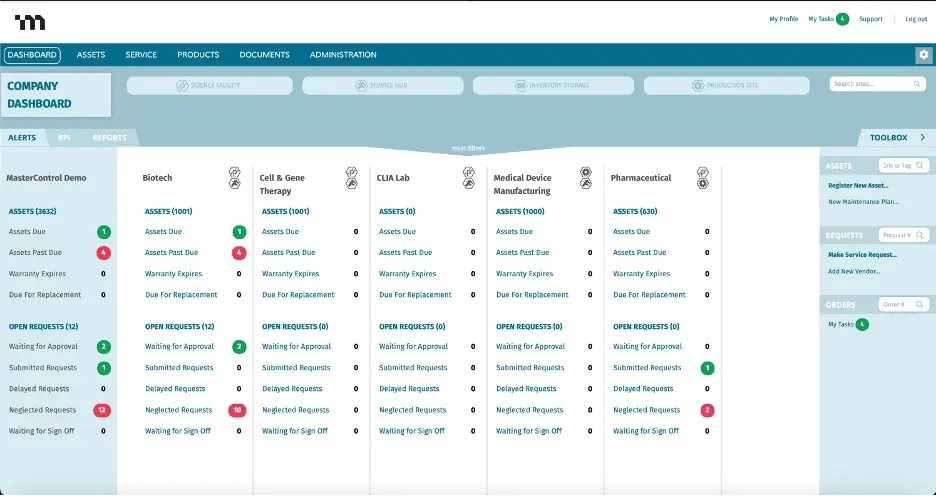The width and height of the screenshot is (936, 496).
Task: Switch to the KPI tab
Action: click(x=64, y=138)
